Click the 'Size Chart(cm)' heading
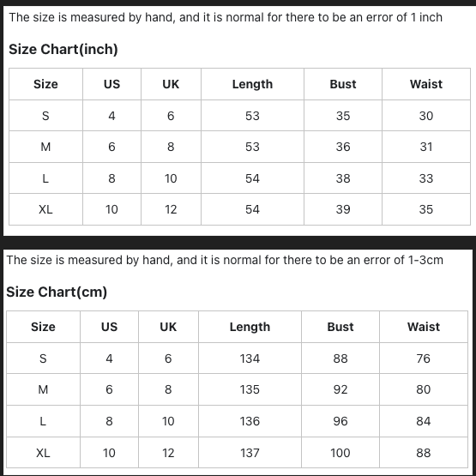Screen dimensions: 476x476 [x=57, y=292]
